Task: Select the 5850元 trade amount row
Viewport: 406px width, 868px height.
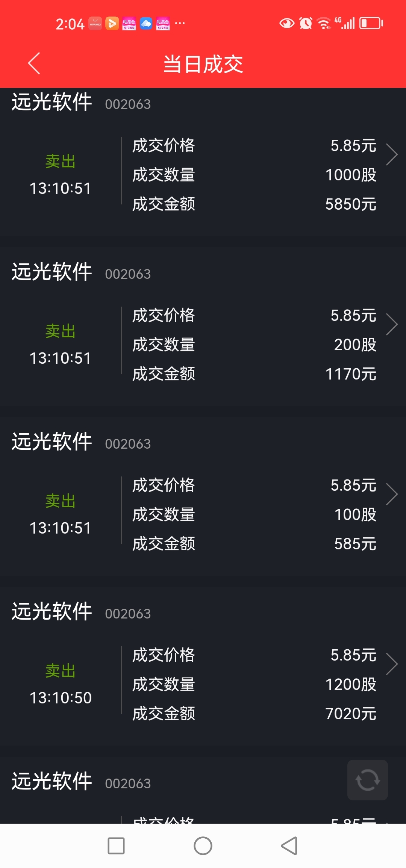Action: 255,204
